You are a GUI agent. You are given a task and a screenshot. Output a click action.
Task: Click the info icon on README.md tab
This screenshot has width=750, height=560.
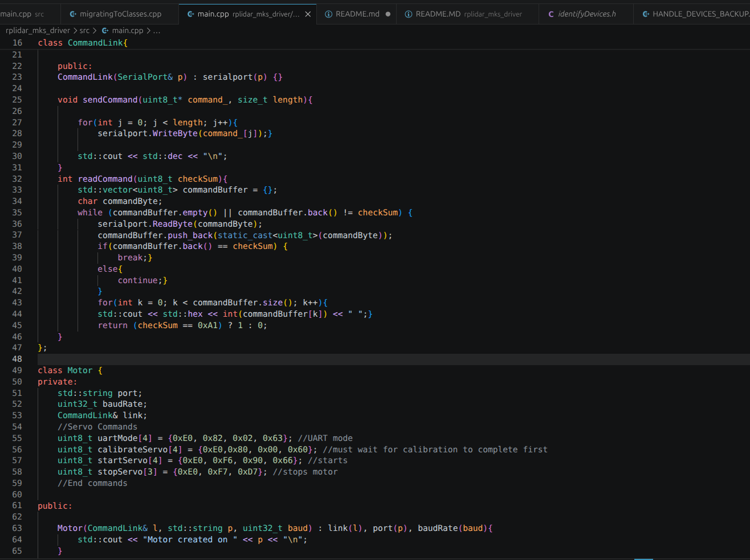pos(329,14)
